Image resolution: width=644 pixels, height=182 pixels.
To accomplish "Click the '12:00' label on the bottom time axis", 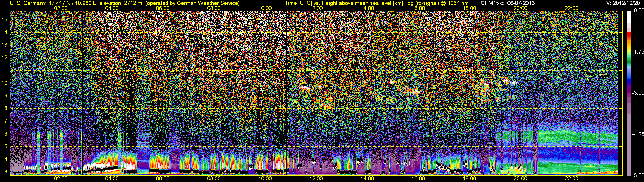I will pyautogui.click(x=316, y=179).
